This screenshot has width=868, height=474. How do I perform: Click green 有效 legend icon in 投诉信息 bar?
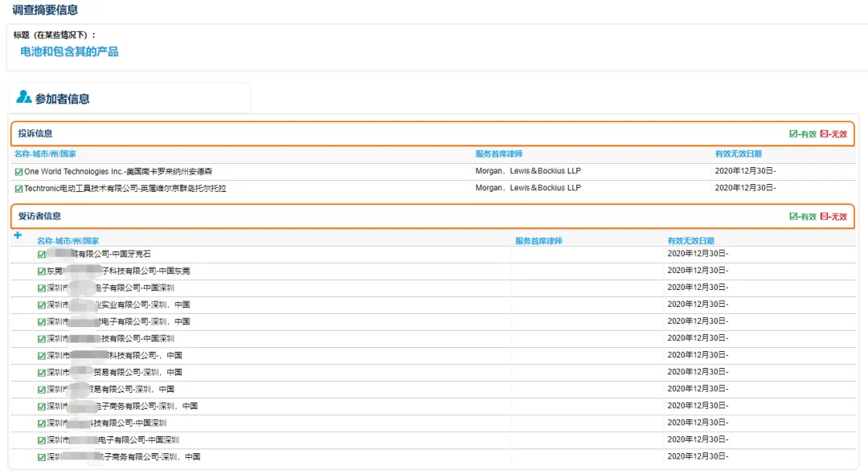coord(793,134)
